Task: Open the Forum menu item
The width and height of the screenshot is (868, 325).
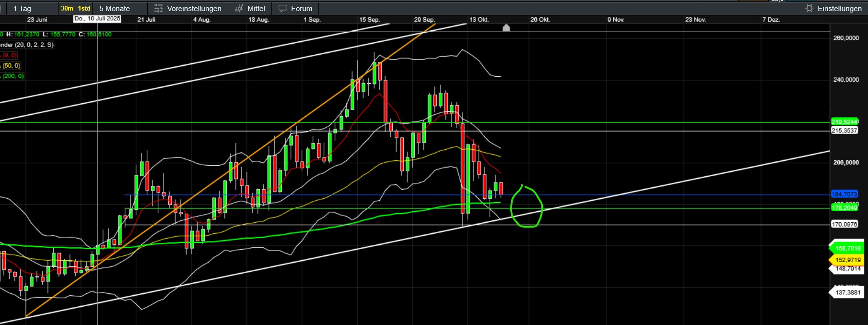Action: tap(301, 9)
